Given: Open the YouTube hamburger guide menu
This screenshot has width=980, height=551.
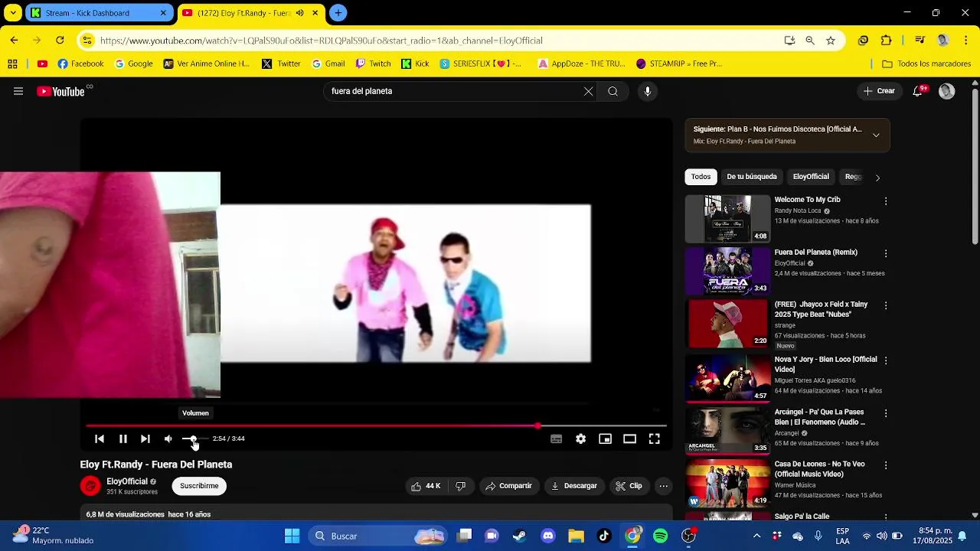Looking at the screenshot, I should 18,91.
